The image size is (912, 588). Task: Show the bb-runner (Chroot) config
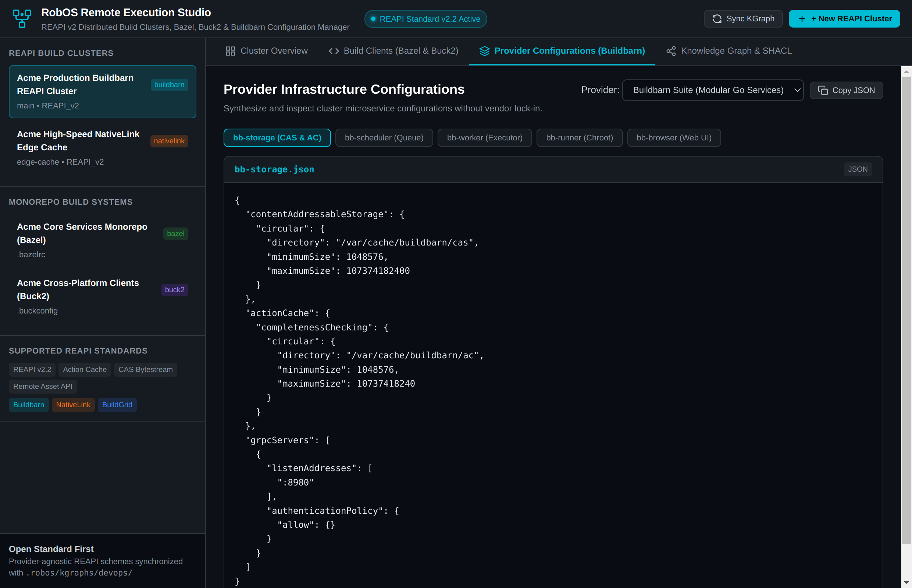(579, 137)
